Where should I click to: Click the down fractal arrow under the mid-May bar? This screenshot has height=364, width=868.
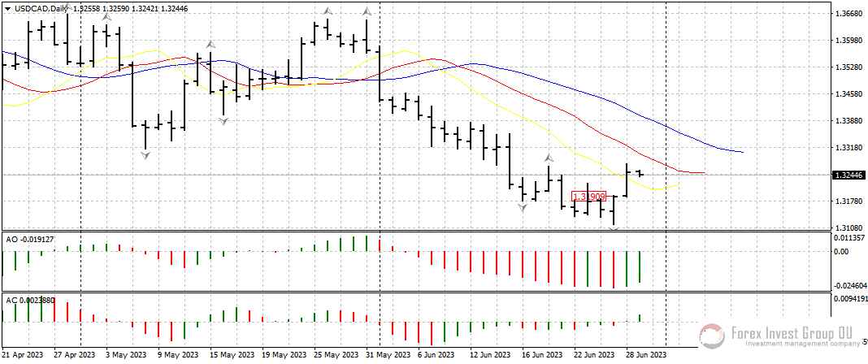(223, 121)
